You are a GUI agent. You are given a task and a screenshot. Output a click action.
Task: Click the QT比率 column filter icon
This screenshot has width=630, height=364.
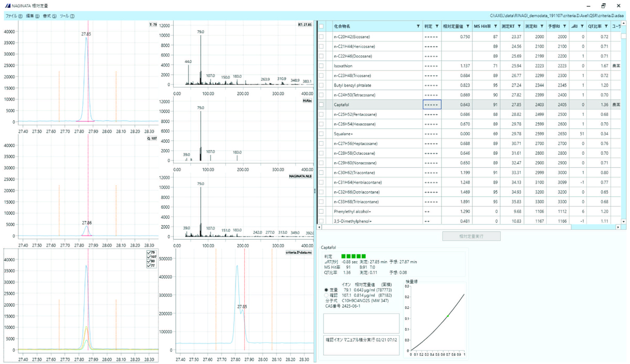pos(606,26)
